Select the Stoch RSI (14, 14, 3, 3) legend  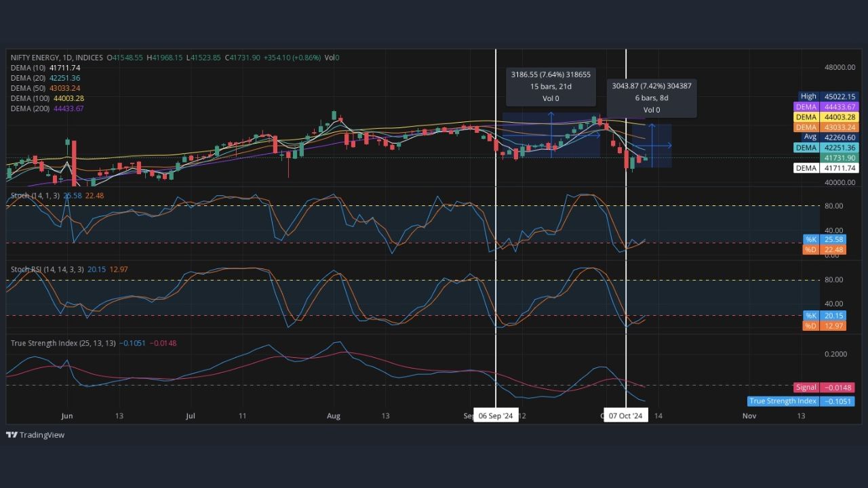pos(69,269)
